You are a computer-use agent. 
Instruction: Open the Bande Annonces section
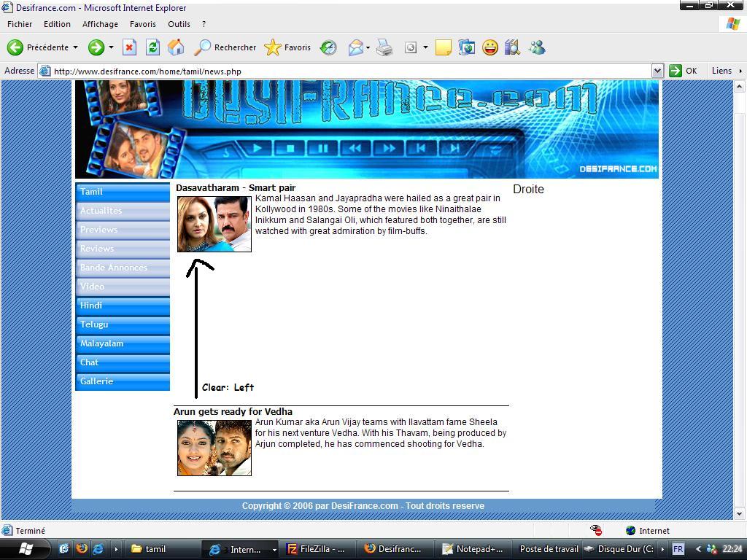(123, 268)
